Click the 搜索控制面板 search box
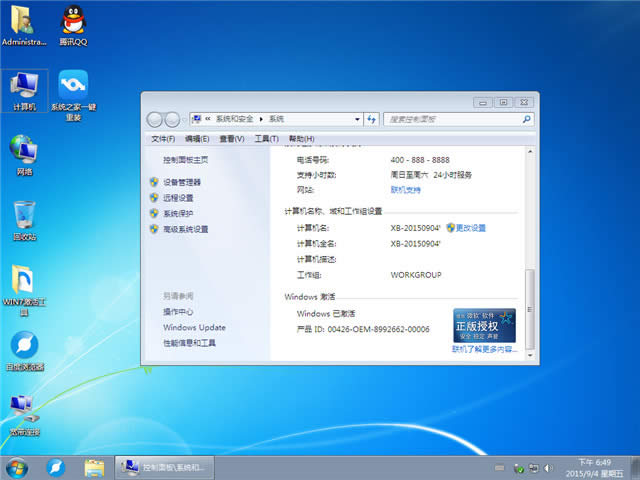 (x=452, y=119)
